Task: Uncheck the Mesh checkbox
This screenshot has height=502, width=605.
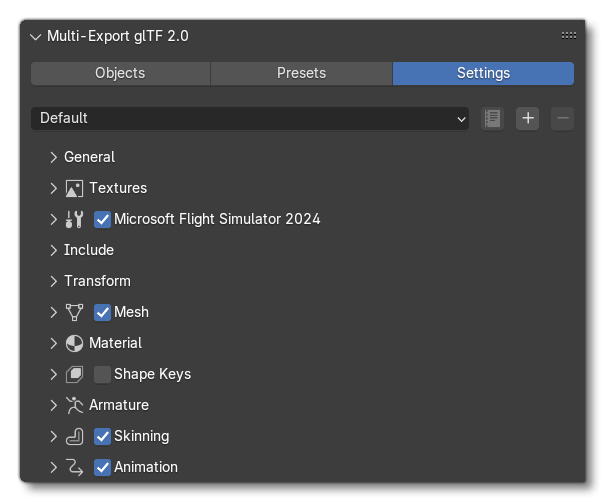Action: click(102, 313)
